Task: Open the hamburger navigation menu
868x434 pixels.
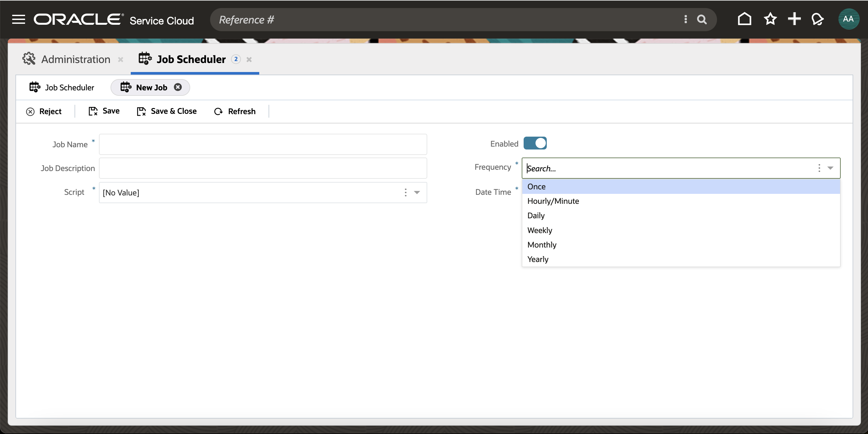Action: (x=19, y=20)
